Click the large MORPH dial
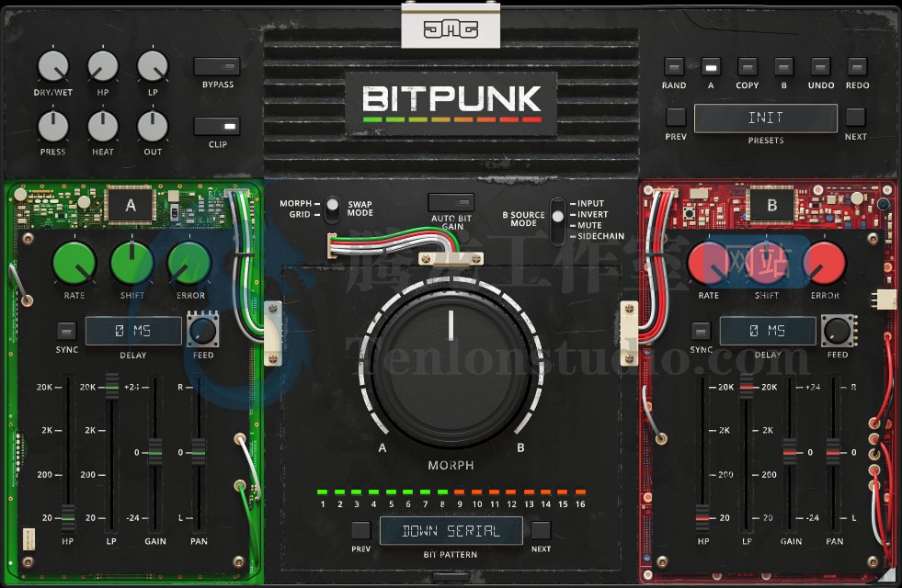902x588 pixels. tap(451, 367)
